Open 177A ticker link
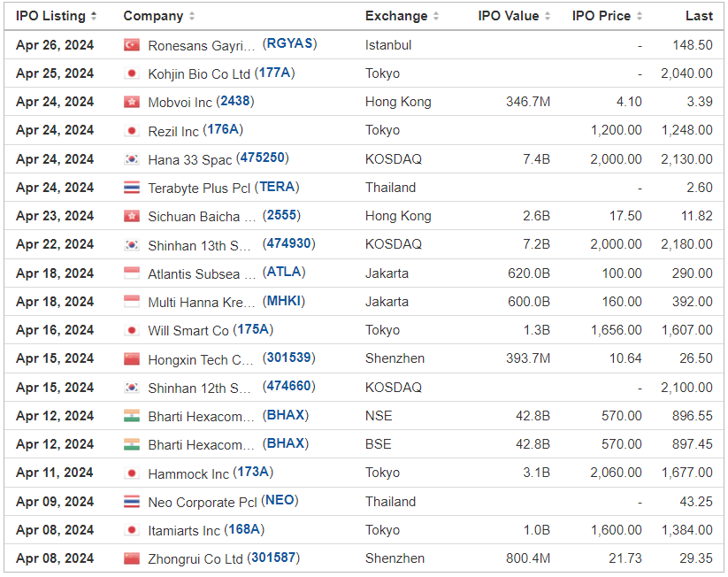This screenshot has width=728, height=577. tap(275, 73)
